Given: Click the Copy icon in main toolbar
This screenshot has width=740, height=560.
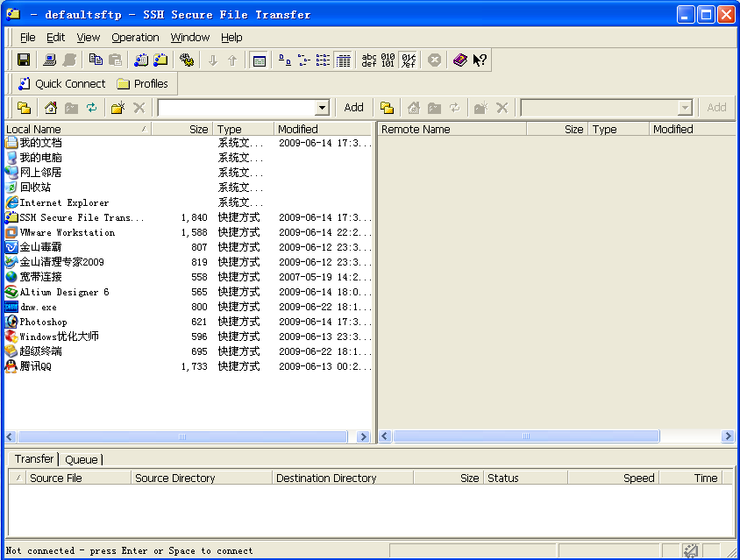Looking at the screenshot, I should pyautogui.click(x=96, y=60).
